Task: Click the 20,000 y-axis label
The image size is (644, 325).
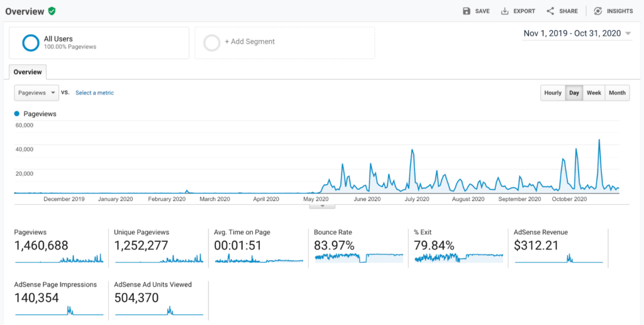Action: [25, 173]
